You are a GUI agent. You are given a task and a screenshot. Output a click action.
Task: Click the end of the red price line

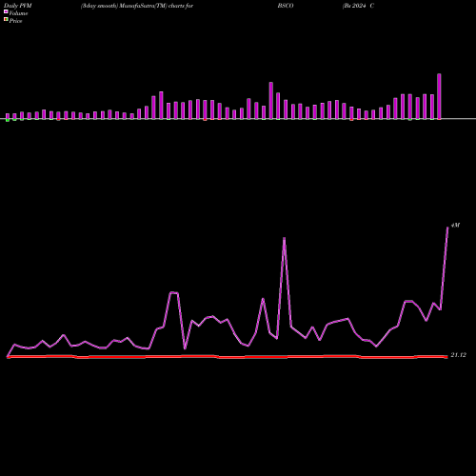446,357
